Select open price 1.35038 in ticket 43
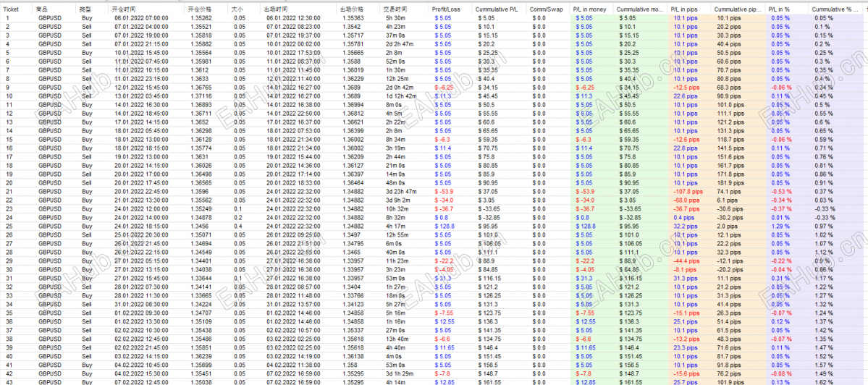Viewport: 868px width, 385px height. (x=200, y=381)
